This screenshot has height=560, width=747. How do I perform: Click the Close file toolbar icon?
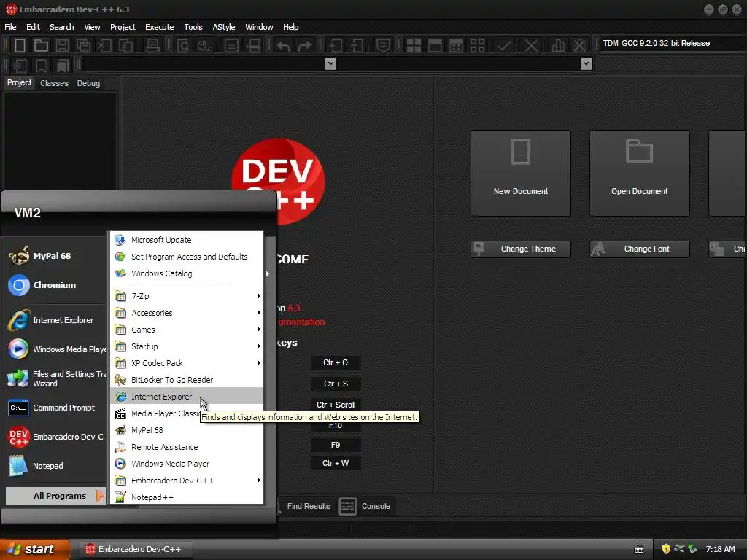[x=104, y=46]
